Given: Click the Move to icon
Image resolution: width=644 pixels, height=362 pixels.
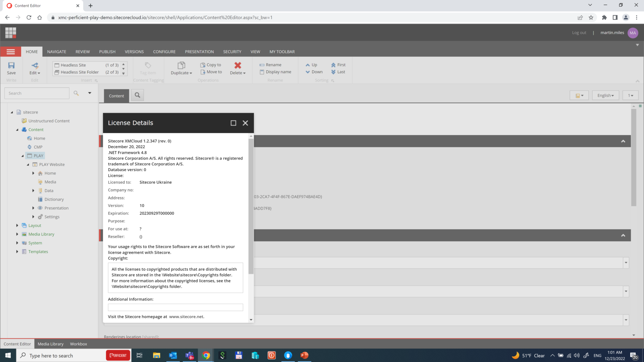Looking at the screenshot, I should (x=203, y=72).
